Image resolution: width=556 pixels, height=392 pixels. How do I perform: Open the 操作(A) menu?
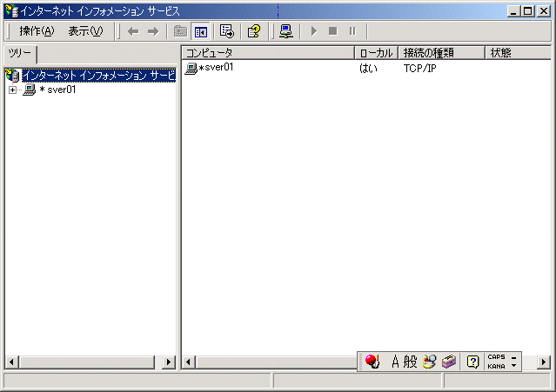[x=37, y=31]
